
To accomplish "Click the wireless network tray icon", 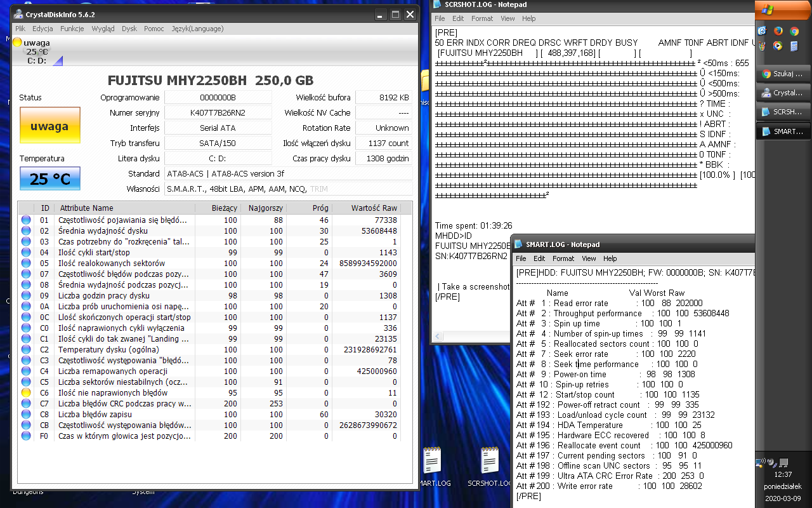I will [x=759, y=462].
